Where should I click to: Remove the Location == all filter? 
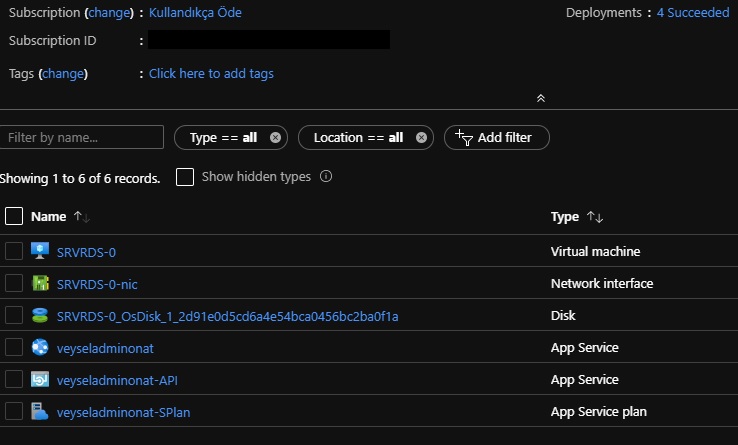(x=421, y=138)
